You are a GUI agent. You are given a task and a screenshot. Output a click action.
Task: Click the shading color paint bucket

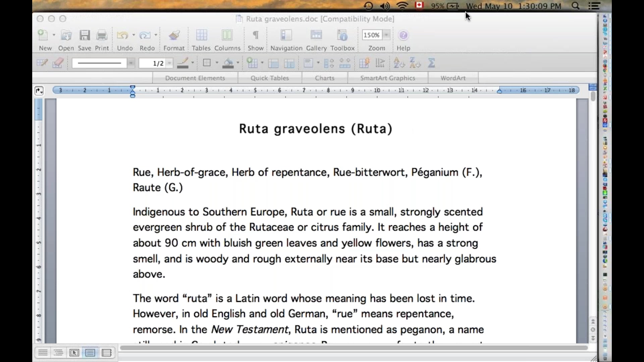tap(228, 63)
